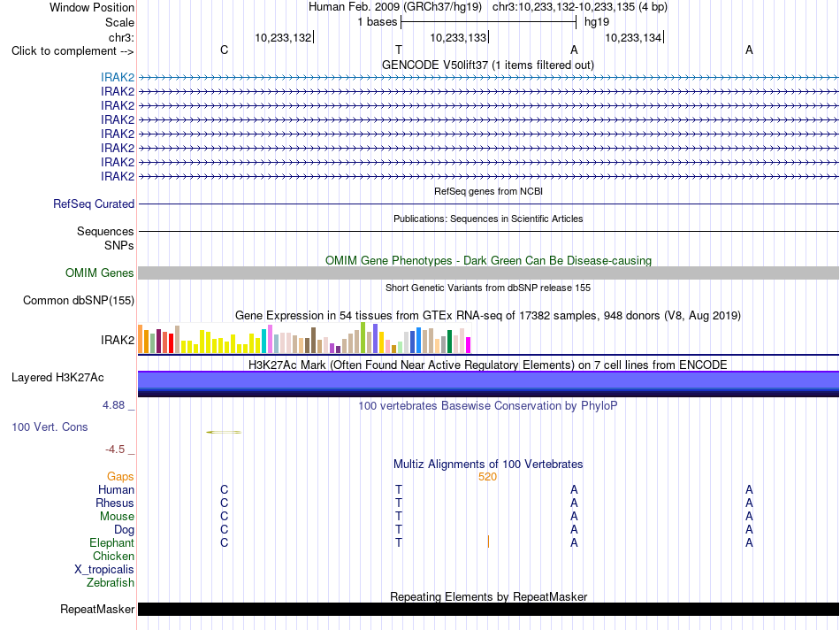Click the -4.5 lower scale value

(115, 449)
